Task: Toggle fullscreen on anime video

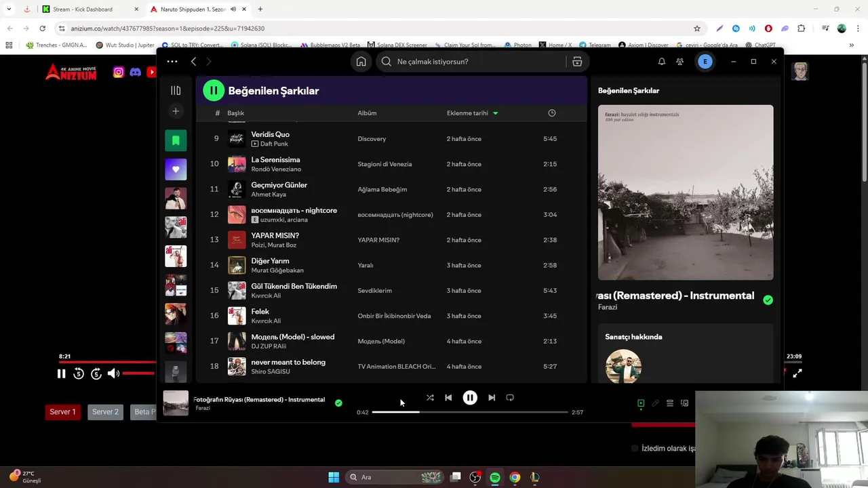Action: point(797,373)
